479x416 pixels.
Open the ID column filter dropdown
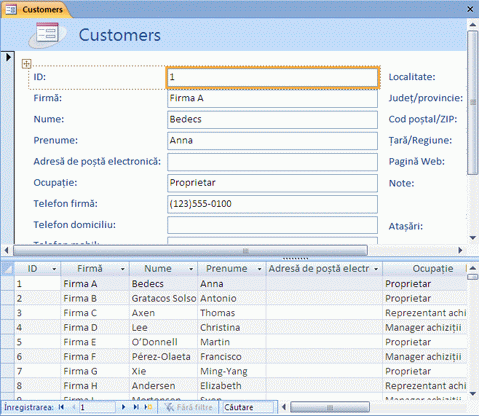54,269
